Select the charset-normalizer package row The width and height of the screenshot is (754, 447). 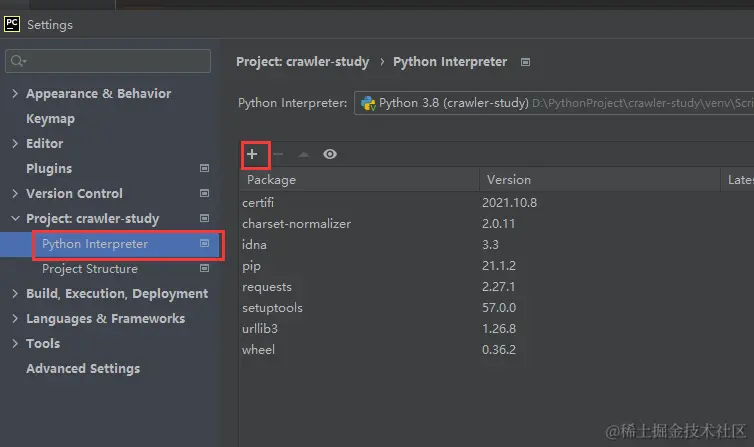[496, 224]
